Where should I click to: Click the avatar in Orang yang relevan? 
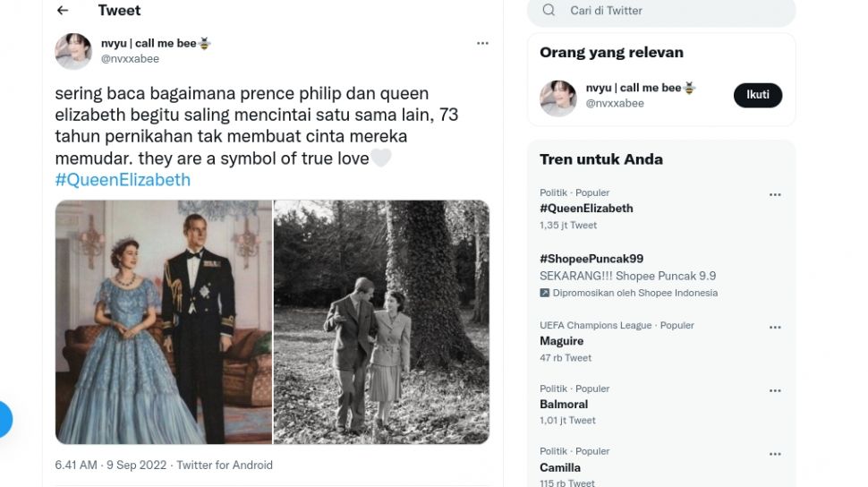(x=558, y=98)
